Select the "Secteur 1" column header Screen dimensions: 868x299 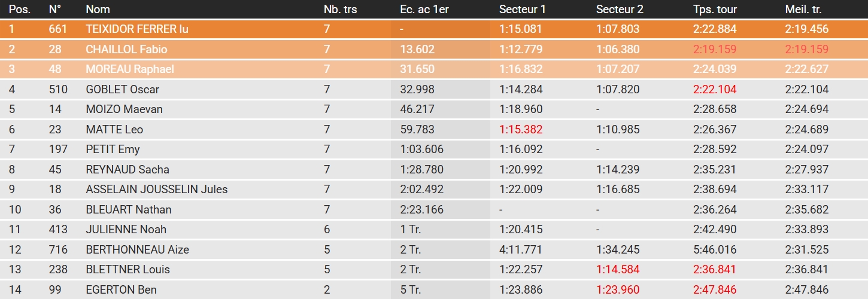click(522, 10)
